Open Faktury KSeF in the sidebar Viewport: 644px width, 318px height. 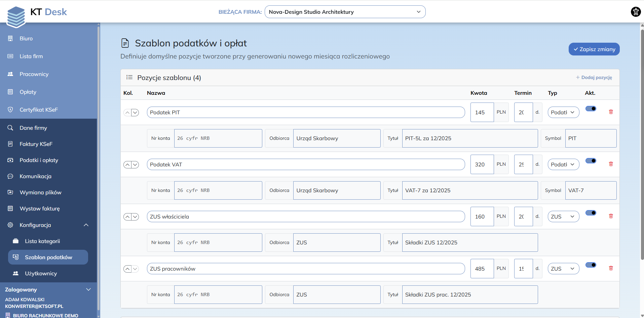click(x=36, y=144)
